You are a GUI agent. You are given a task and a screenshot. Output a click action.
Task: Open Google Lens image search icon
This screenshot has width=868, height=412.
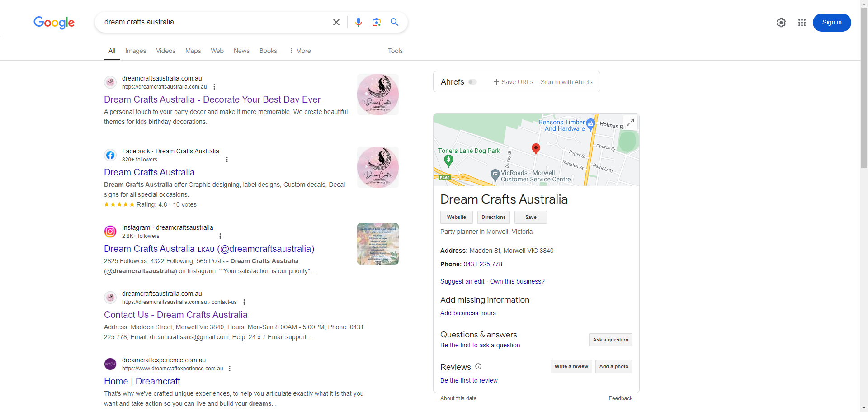click(x=376, y=22)
